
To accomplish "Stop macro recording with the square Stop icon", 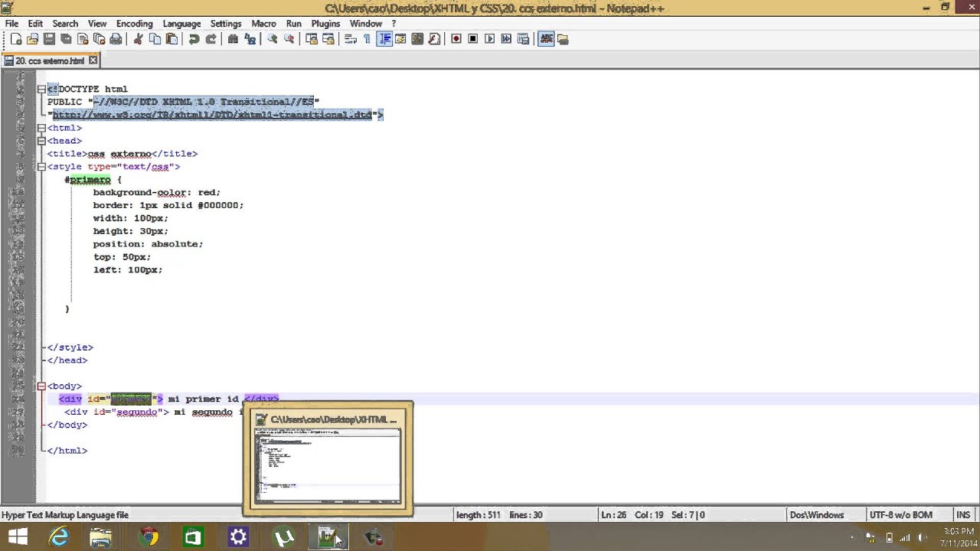I will point(473,39).
